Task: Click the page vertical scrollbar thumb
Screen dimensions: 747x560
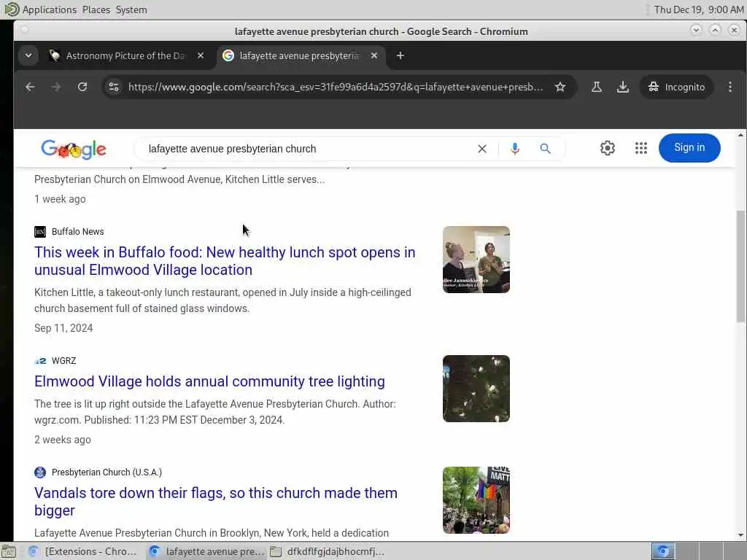Action: pos(740,267)
